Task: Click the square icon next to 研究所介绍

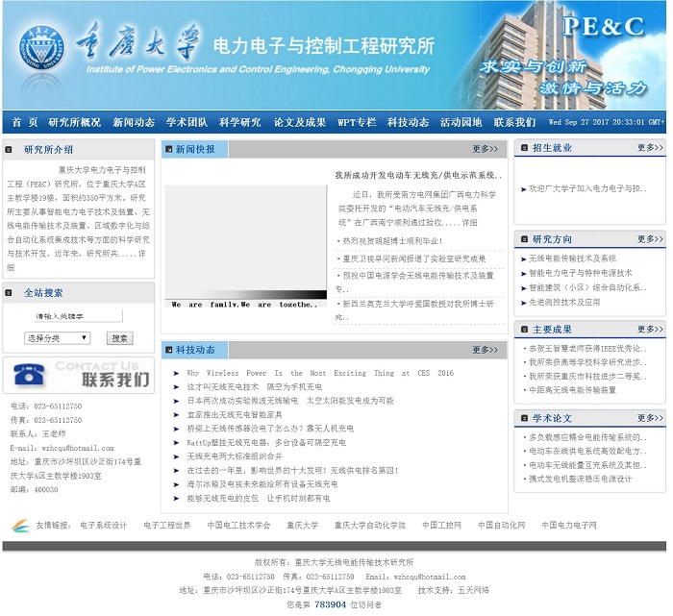Action: (x=8, y=150)
